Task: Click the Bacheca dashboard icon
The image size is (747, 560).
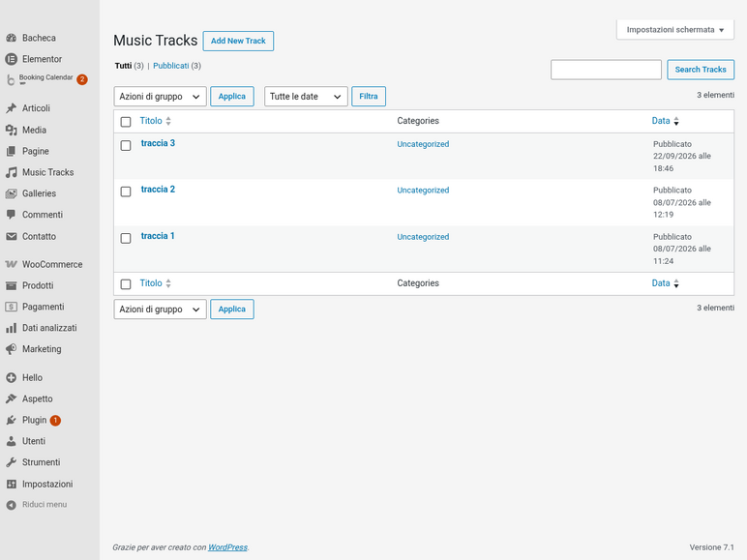Action: [x=11, y=38]
